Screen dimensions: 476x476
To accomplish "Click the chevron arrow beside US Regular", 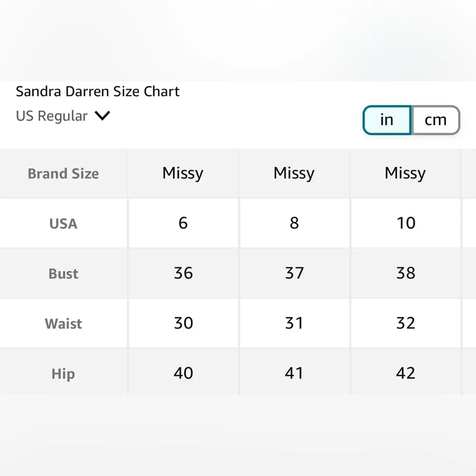I will tap(102, 116).
